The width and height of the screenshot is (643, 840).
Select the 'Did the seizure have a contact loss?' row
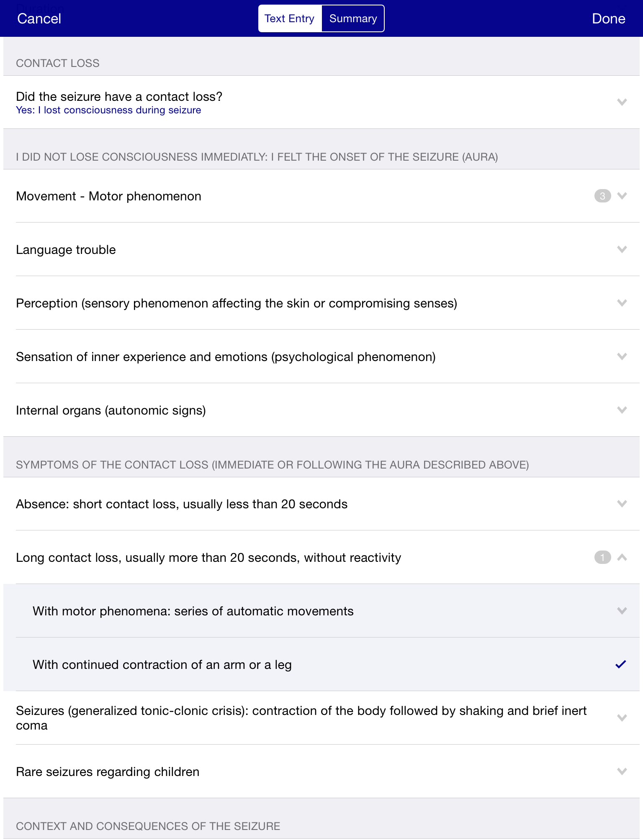[321, 102]
